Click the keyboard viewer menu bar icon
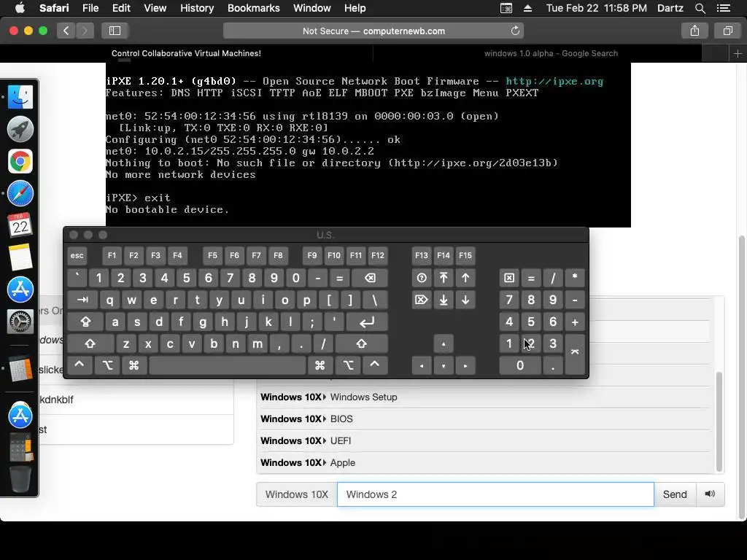This screenshot has height=560, width=747. [506, 8]
